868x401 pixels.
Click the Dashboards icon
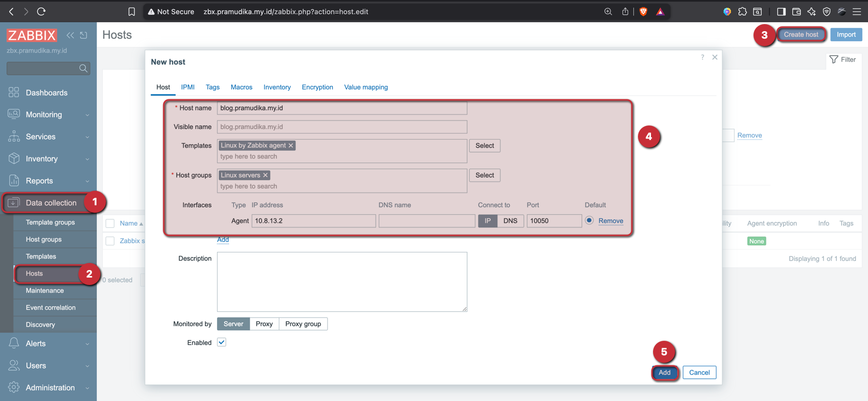click(x=14, y=92)
